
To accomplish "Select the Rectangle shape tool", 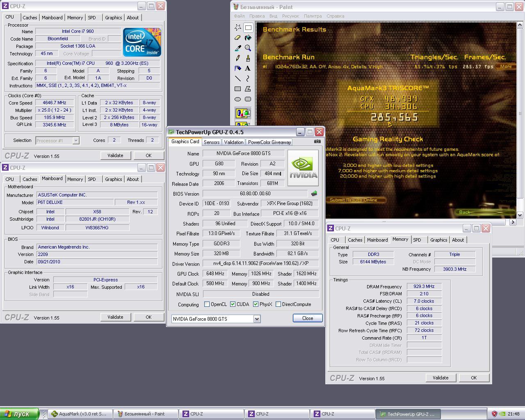I will [x=238, y=89].
